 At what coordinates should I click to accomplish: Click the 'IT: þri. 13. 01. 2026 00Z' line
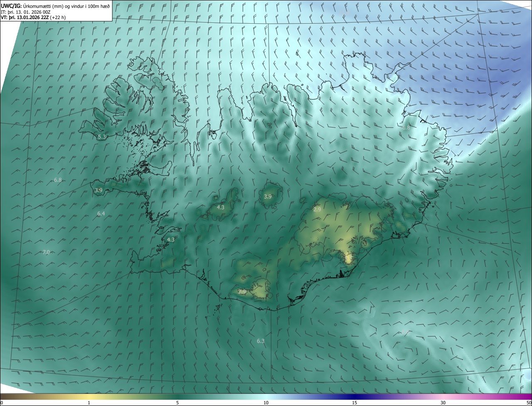[26, 12]
